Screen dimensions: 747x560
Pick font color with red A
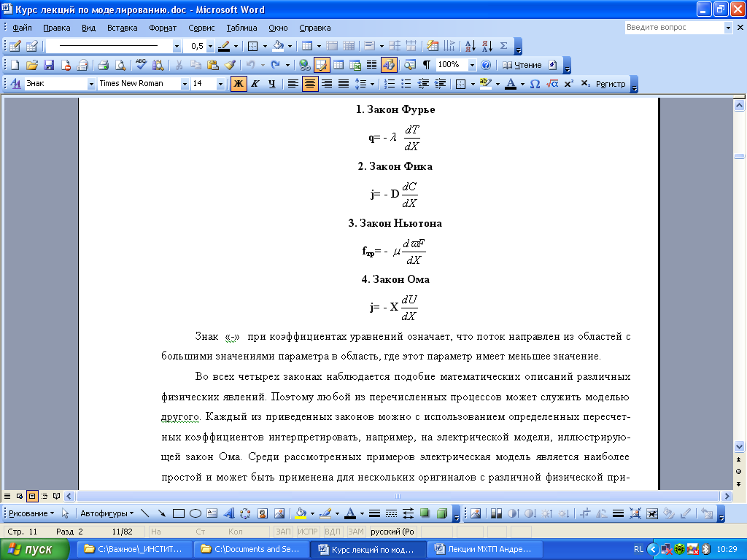coord(511,84)
